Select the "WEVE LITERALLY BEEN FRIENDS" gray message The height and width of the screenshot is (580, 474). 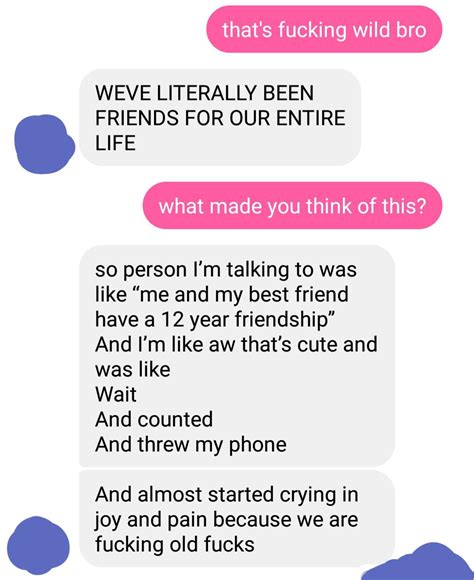[220, 117]
